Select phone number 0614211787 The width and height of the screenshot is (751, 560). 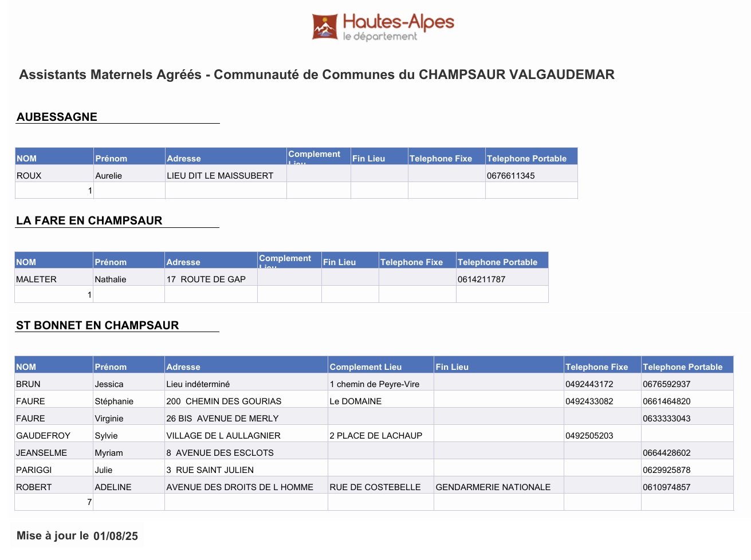tap(481, 279)
